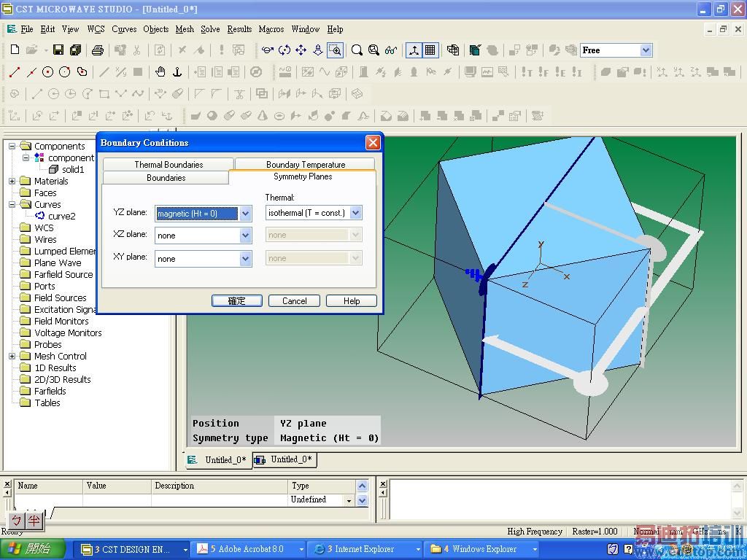Open the XZ plane symmetry dropdown
This screenshot has width=747, height=560.
pos(246,236)
